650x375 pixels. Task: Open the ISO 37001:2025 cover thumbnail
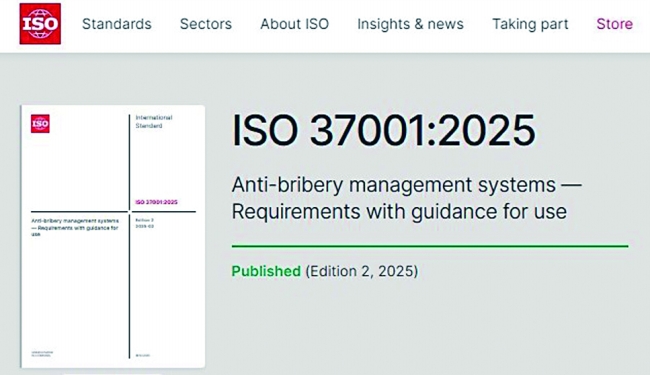[113, 237]
